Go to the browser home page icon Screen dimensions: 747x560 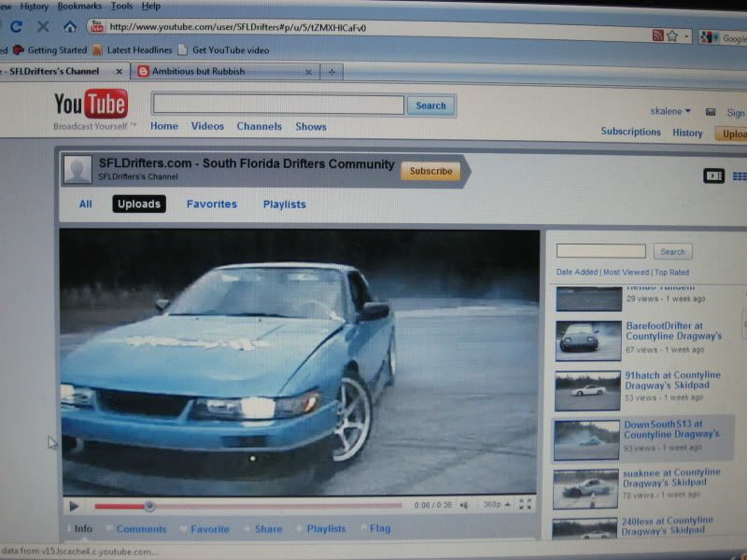click(70, 27)
